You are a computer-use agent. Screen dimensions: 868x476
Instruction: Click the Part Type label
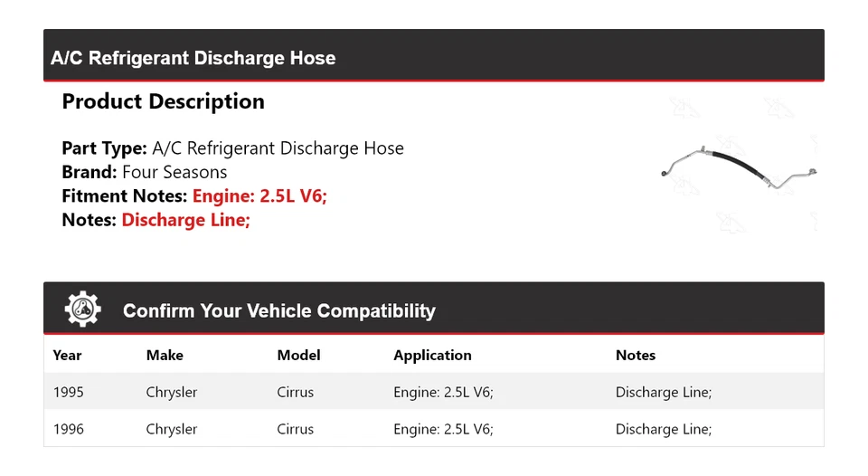[x=104, y=148]
